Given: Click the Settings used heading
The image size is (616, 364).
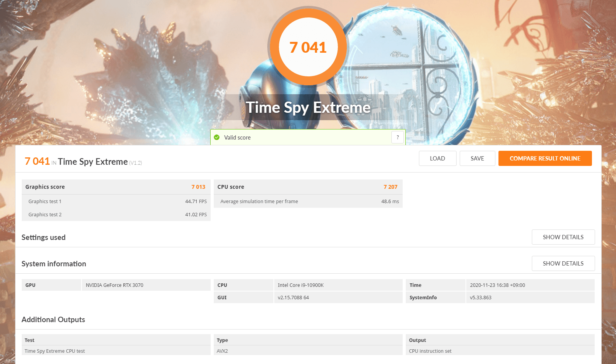Looking at the screenshot, I should [43, 237].
